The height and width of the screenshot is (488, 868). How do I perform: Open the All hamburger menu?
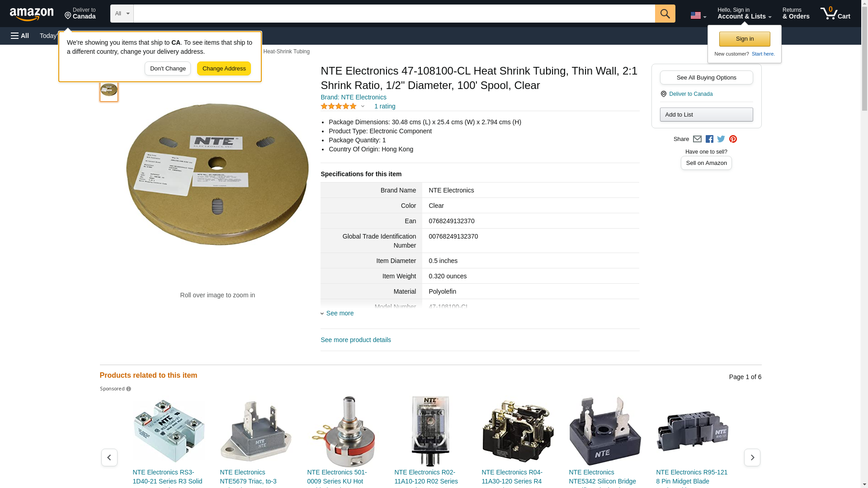[x=20, y=36]
